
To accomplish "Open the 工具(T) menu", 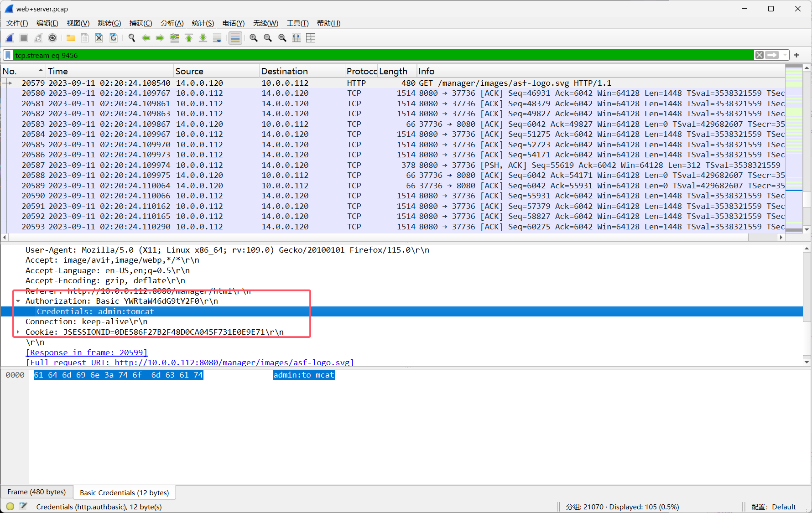I will click(297, 23).
